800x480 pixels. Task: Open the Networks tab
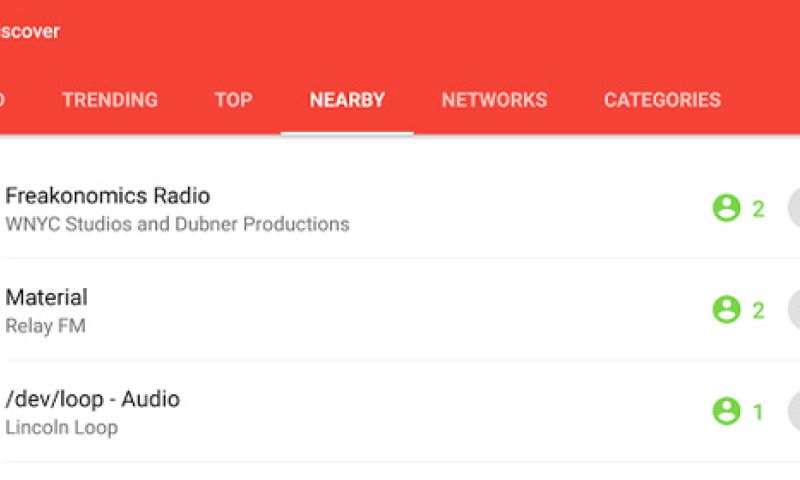click(494, 100)
